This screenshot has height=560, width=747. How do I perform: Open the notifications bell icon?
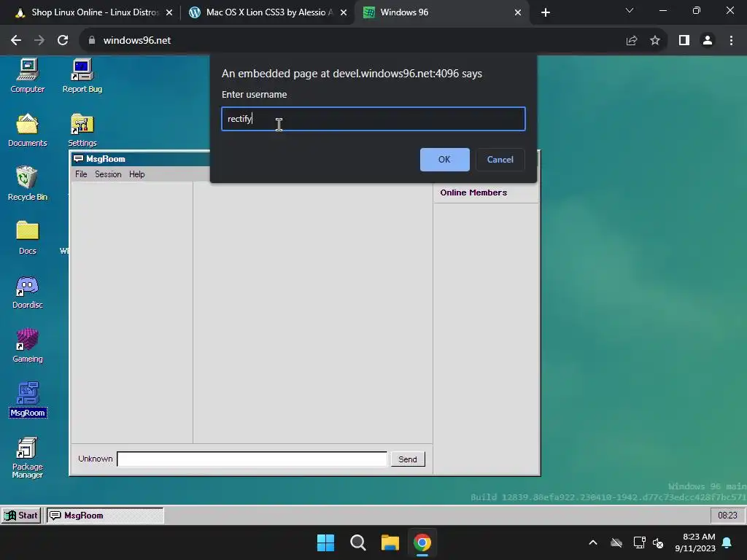coord(727,542)
